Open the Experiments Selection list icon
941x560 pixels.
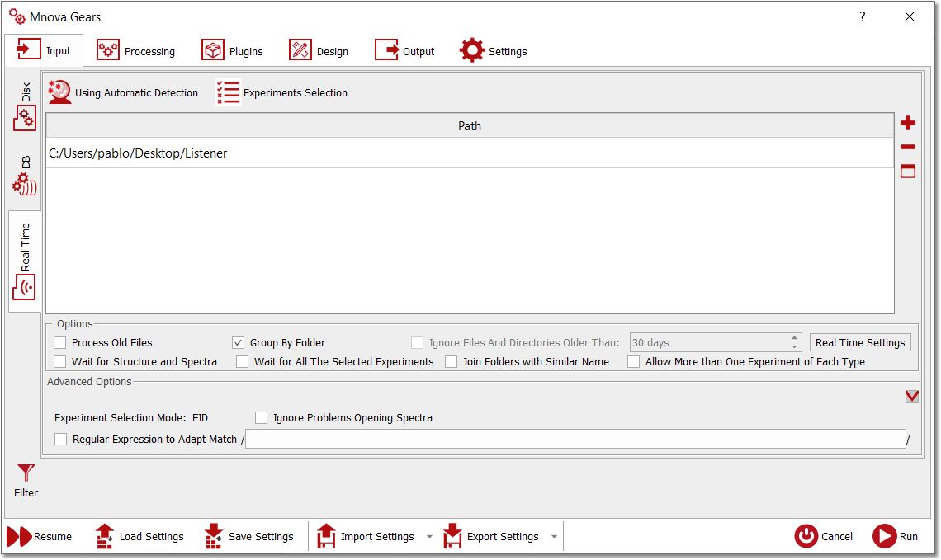228,93
